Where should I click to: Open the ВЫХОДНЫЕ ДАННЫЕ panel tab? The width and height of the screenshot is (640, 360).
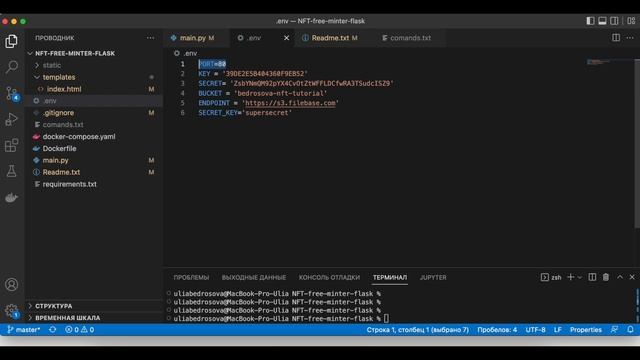tap(254, 278)
